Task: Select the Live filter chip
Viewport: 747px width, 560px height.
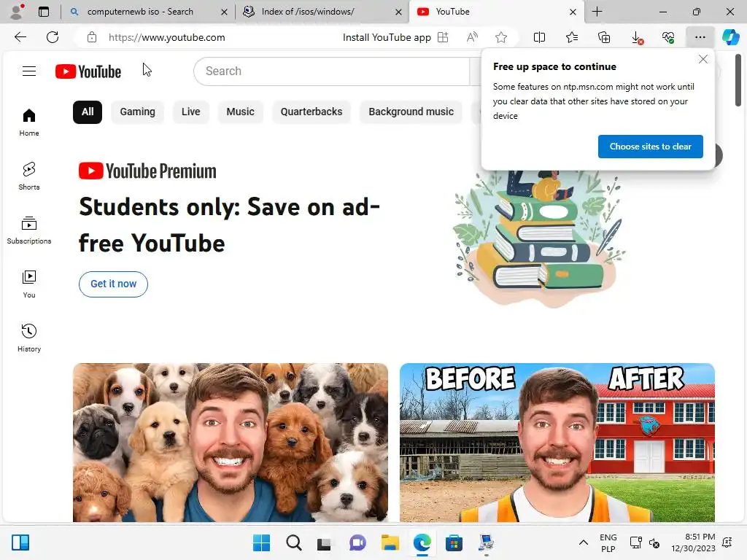Action: click(190, 112)
